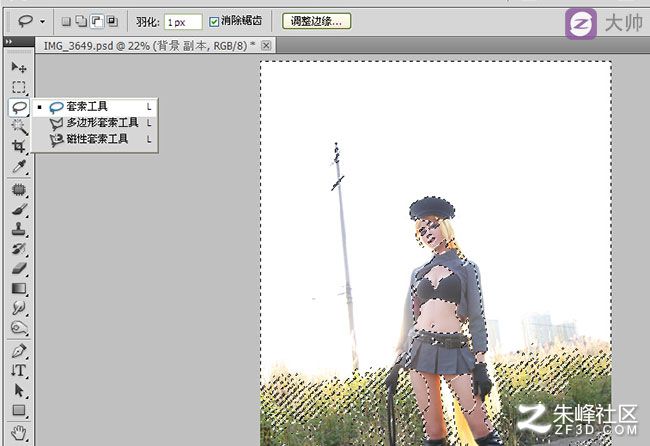Select the Eraser tool
This screenshot has height=446, width=650.
click(x=19, y=269)
